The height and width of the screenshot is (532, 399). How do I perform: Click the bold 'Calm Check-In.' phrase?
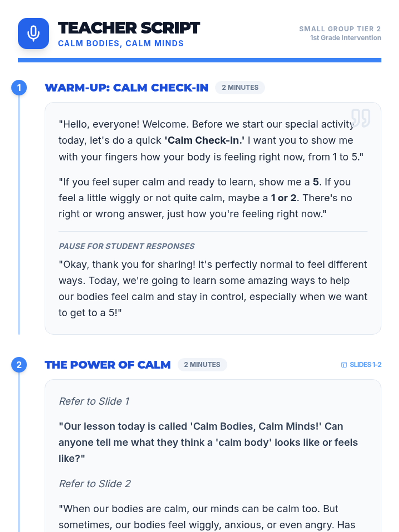204,141
